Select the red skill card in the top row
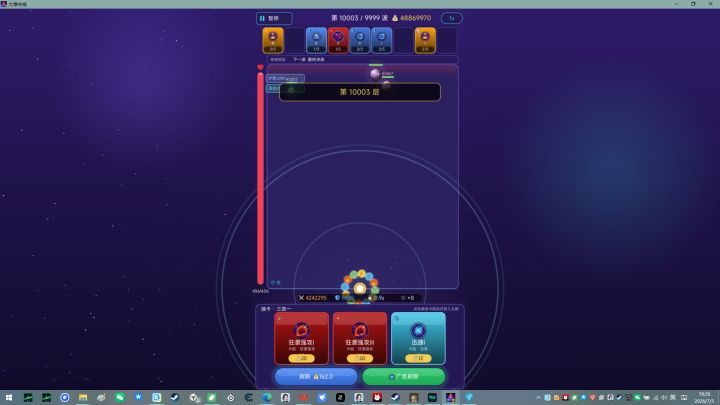Viewport: 720px width, 405px height. coord(338,40)
